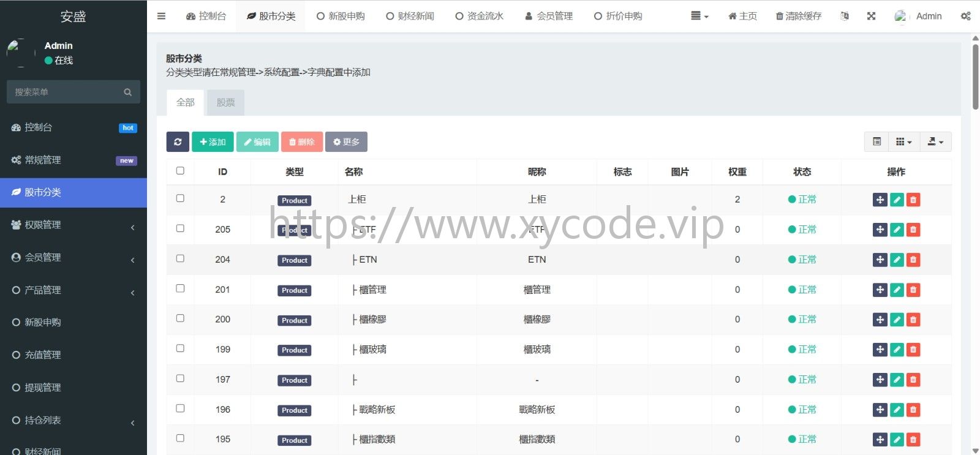Image resolution: width=980 pixels, height=455 pixels.
Task: Switch to 财经新闻 top tab
Action: pyautogui.click(x=410, y=16)
